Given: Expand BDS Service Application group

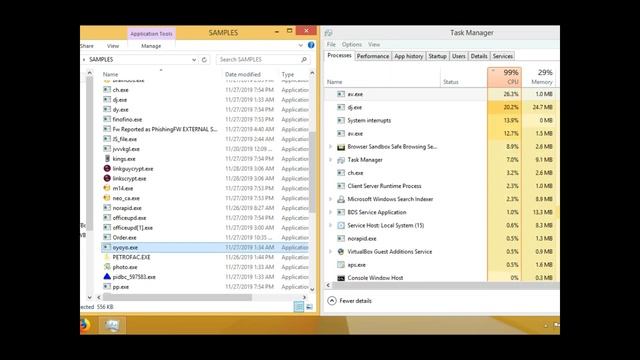Looking at the screenshot, I should click(331, 212).
